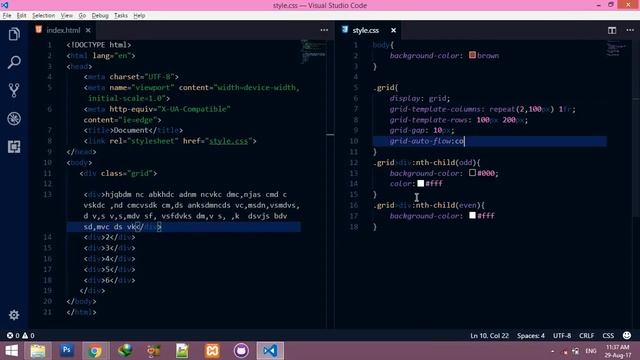The image size is (640, 360).
Task: Open the Extensions view in activity bar
Action: click(x=14, y=147)
